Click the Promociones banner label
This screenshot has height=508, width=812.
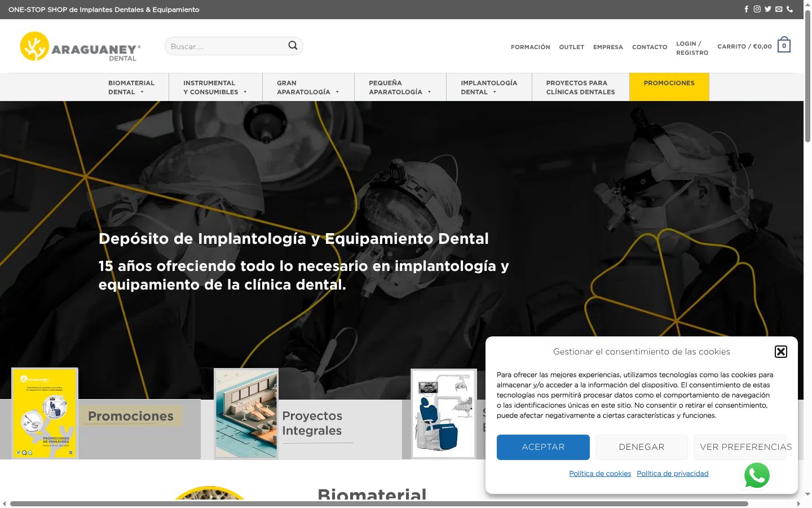(x=131, y=416)
